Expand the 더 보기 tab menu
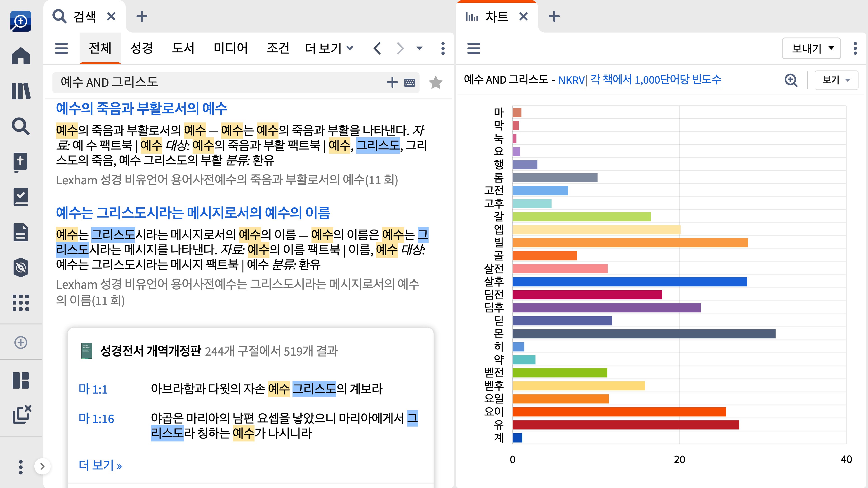The width and height of the screenshot is (868, 488). pos(329,48)
